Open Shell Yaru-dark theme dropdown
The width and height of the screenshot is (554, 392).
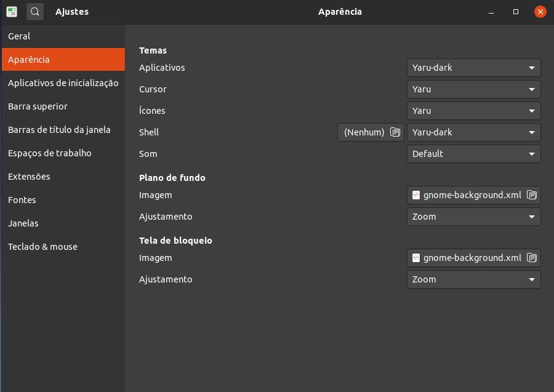pyautogui.click(x=473, y=132)
